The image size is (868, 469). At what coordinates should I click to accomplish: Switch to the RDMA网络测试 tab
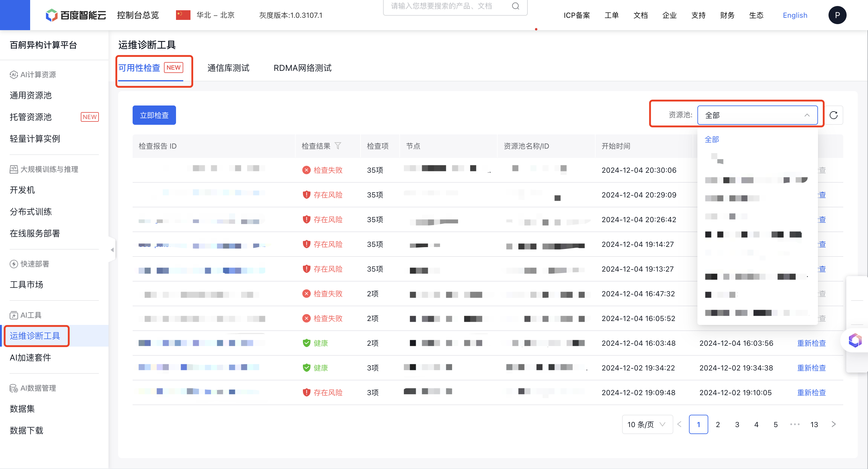click(x=302, y=68)
